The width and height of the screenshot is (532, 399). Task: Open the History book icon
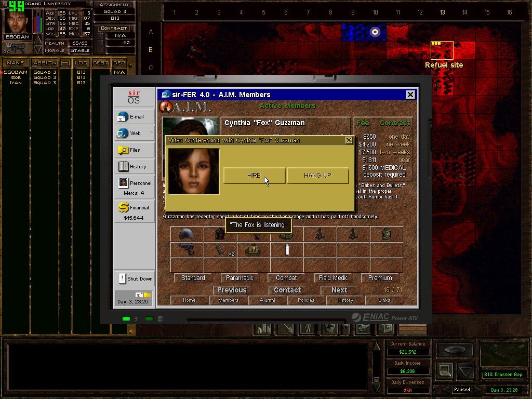pos(135,167)
